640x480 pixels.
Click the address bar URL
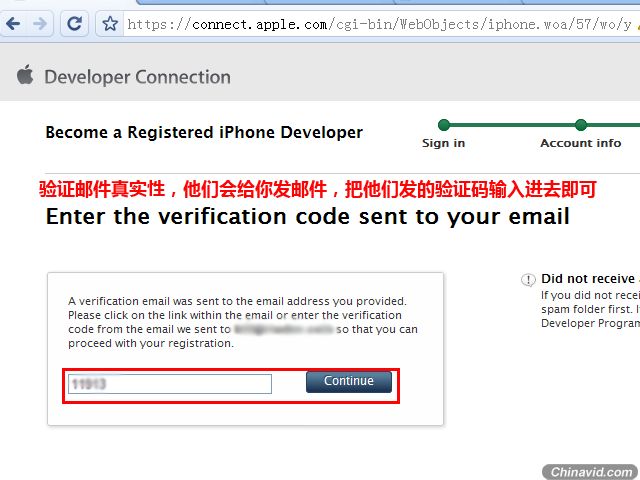click(380, 24)
